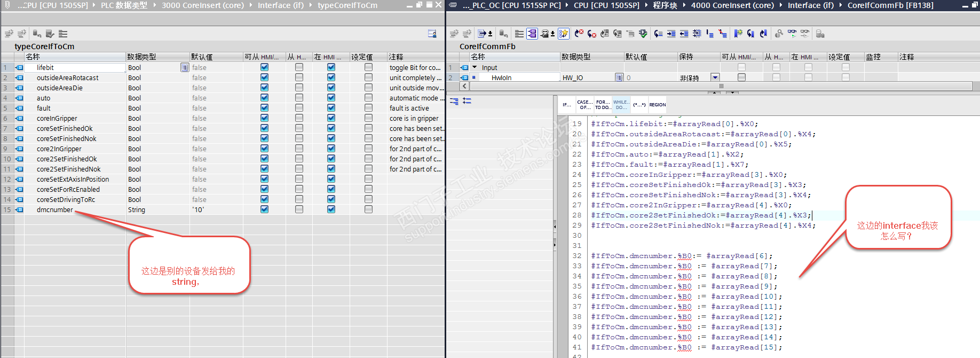Click the collapse code sections icon in left margin
This screenshot has height=358, width=980.
pos(467,100)
